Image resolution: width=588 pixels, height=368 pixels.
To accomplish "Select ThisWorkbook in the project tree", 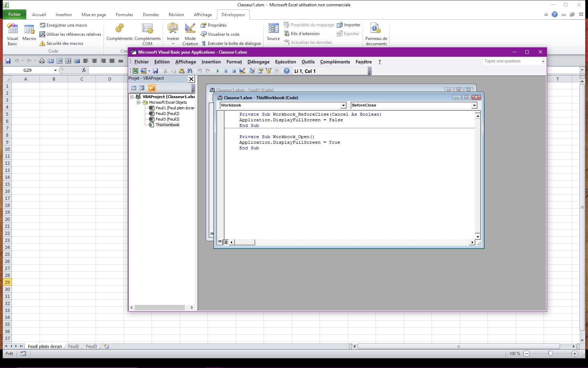I will click(164, 125).
